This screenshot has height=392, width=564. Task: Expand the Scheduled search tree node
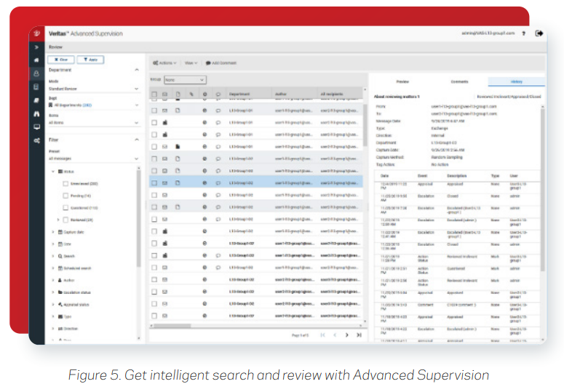[53, 268]
